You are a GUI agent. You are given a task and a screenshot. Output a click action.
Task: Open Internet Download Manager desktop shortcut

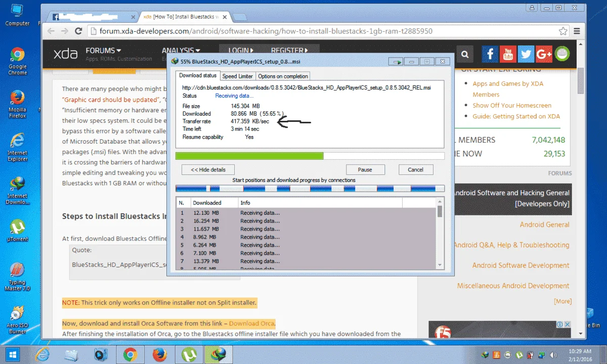click(x=17, y=191)
